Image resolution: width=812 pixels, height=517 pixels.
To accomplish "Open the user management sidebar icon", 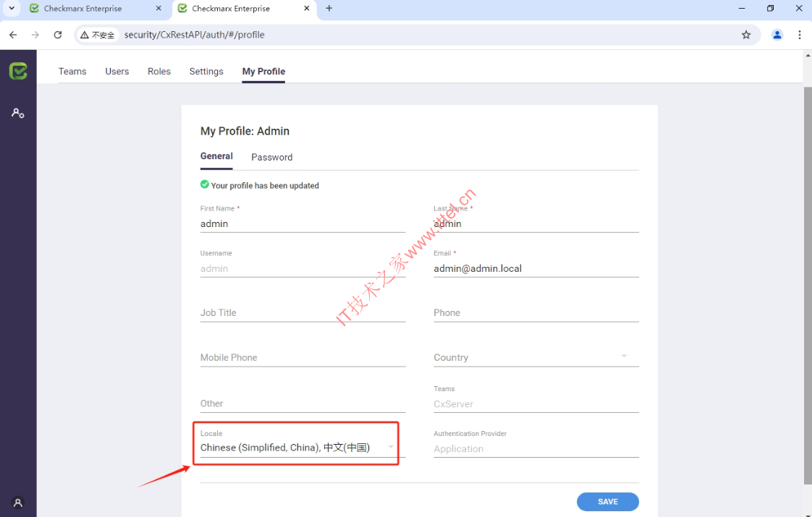I will point(18,114).
